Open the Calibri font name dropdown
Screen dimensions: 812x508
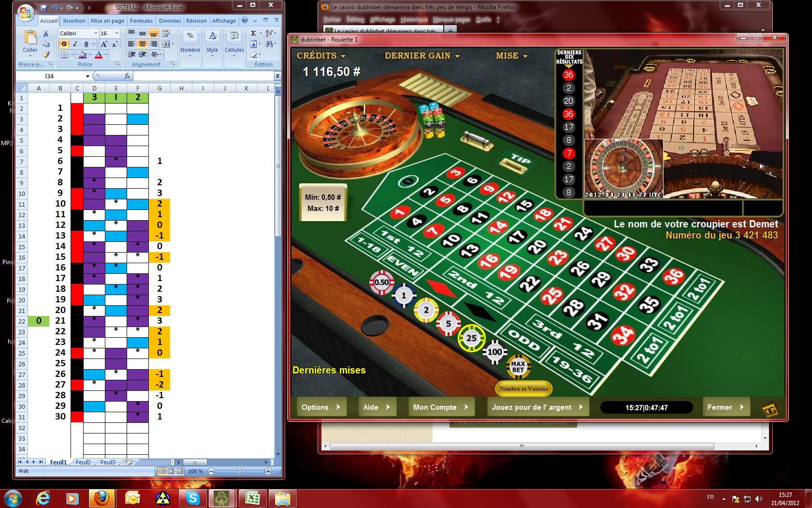click(x=96, y=33)
